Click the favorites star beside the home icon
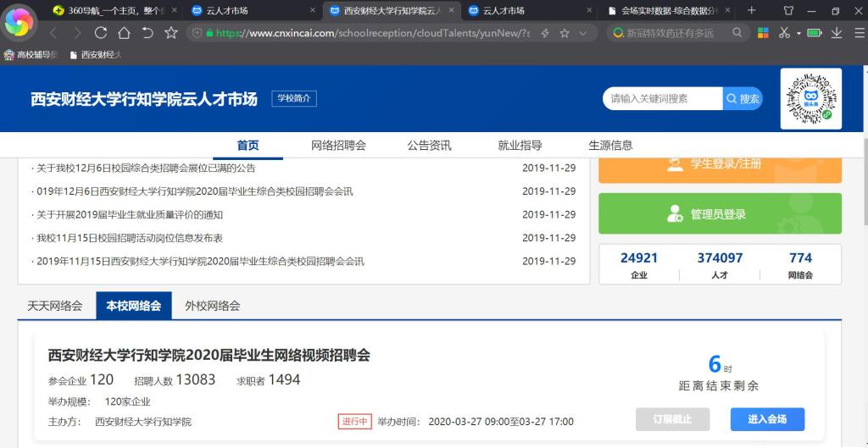Viewport: 868px width, 448px height. [171, 33]
